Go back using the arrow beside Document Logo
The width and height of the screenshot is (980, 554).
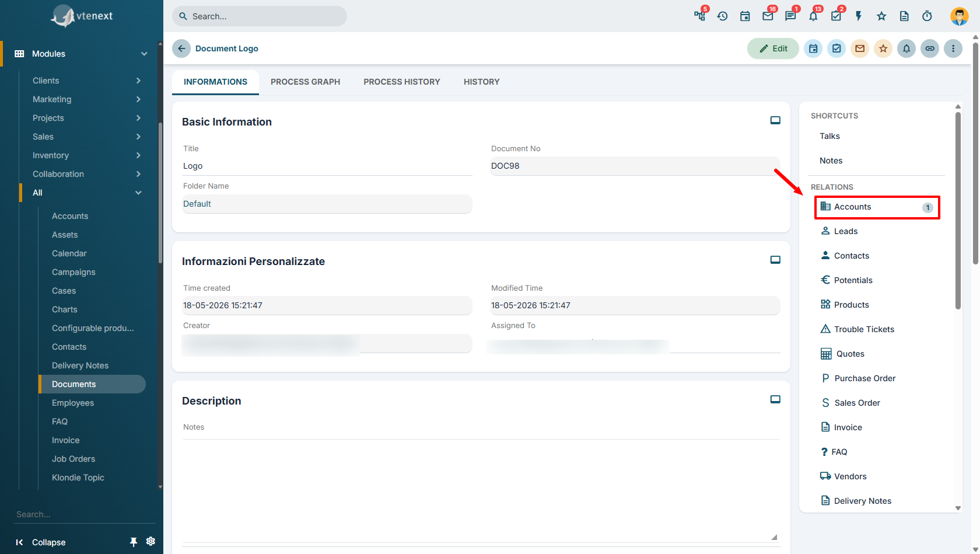pos(181,48)
